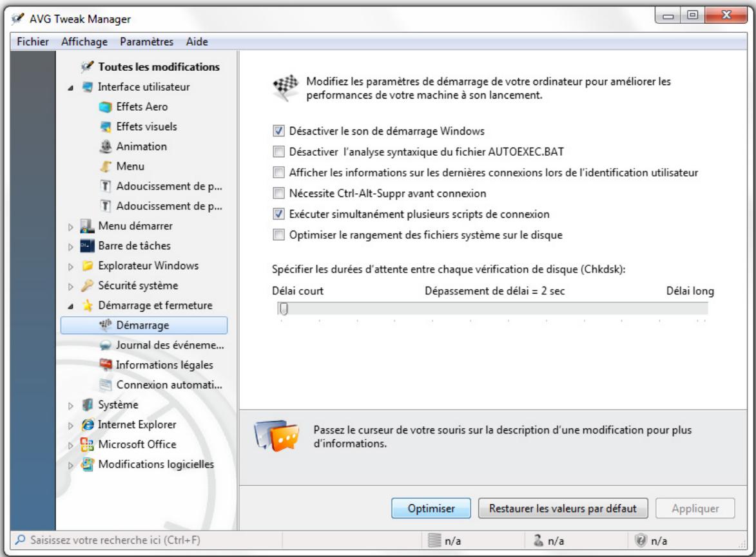Click the Sécurité système key icon
The width and height of the screenshot is (756, 557).
87,285
